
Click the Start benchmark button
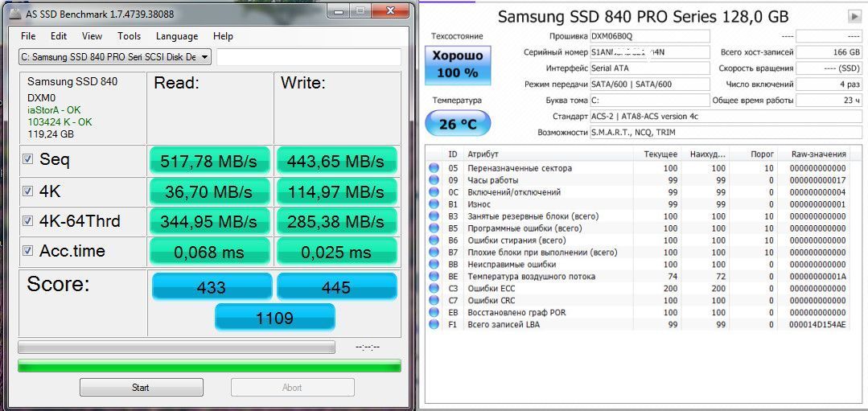pos(141,387)
